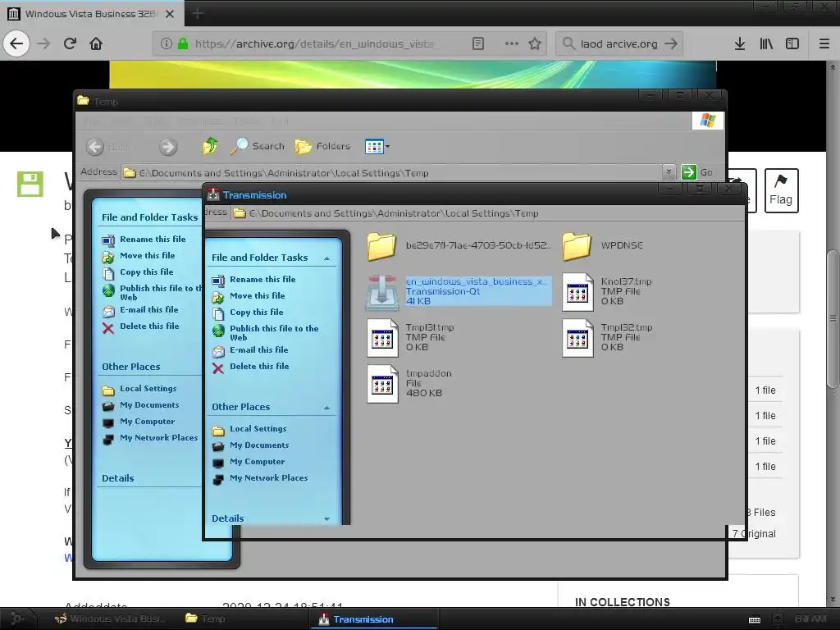
Task: Open a new Firefox tab
Action: (x=198, y=13)
